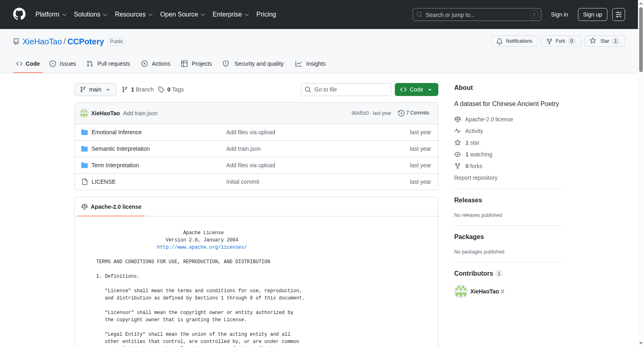Expand the Enterprise menu
Viewport: 644px width, 347px height.
click(x=231, y=15)
